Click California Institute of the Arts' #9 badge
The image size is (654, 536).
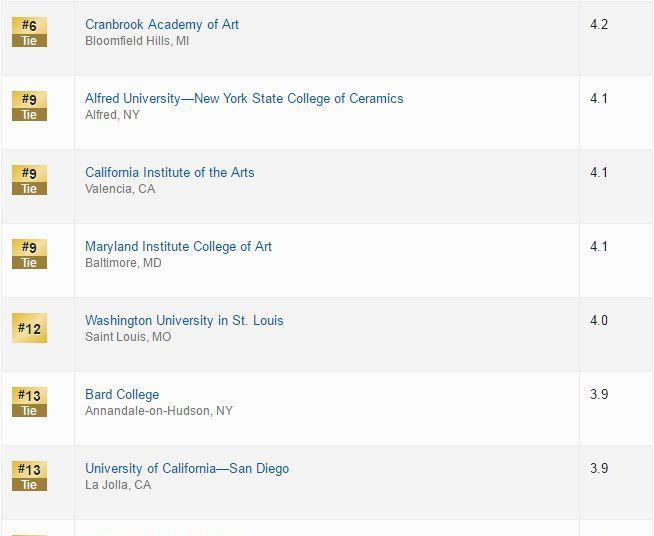coord(29,180)
